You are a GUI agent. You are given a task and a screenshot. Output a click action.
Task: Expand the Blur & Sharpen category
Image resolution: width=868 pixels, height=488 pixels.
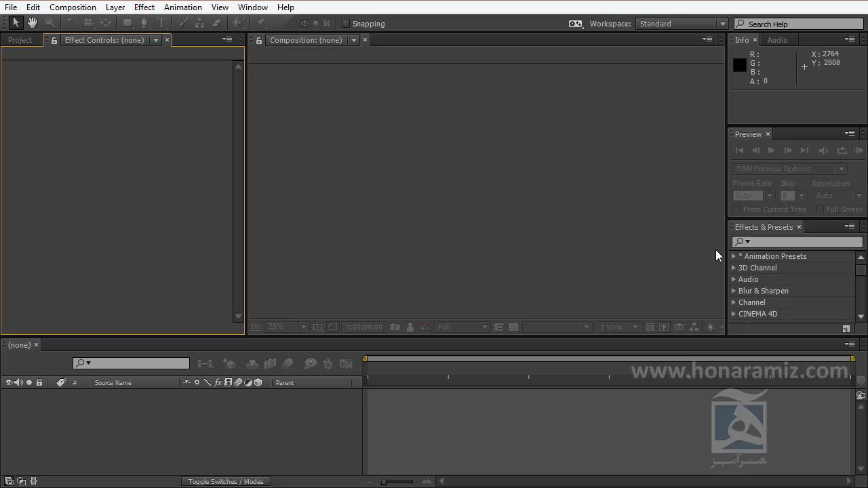(x=733, y=291)
